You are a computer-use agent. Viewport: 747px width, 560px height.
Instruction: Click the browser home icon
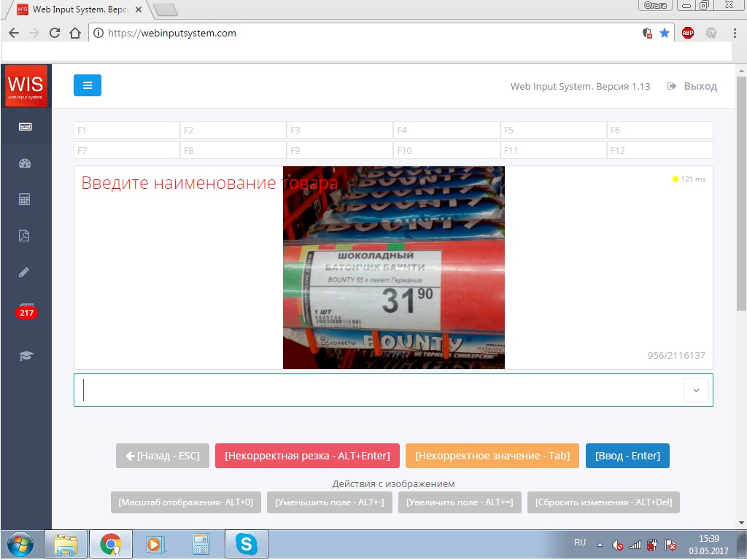[x=75, y=33]
